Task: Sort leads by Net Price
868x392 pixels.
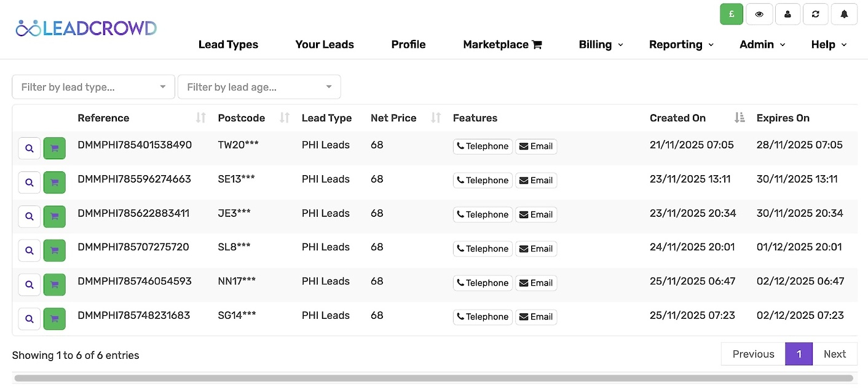Action: [x=435, y=118]
